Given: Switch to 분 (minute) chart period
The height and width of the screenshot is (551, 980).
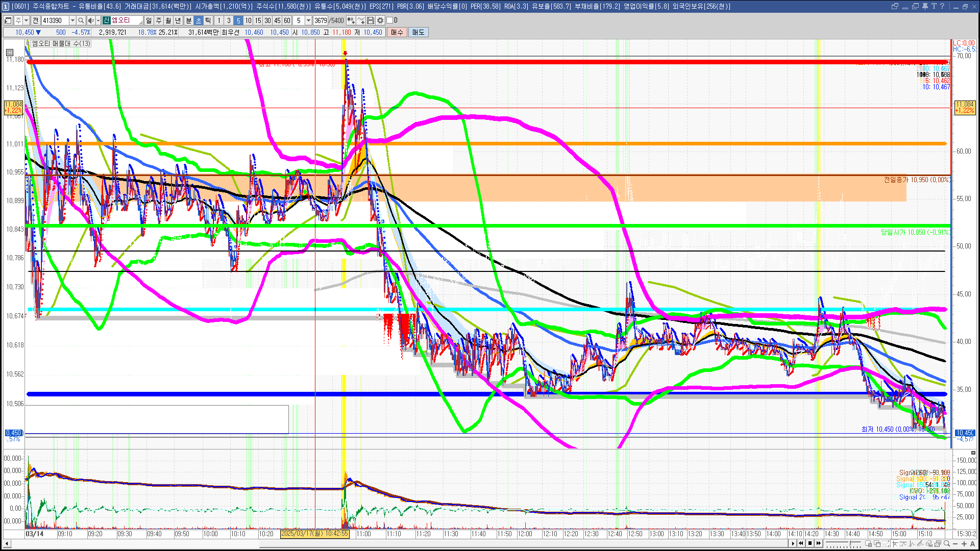Looking at the screenshot, I should pyautogui.click(x=188, y=20).
